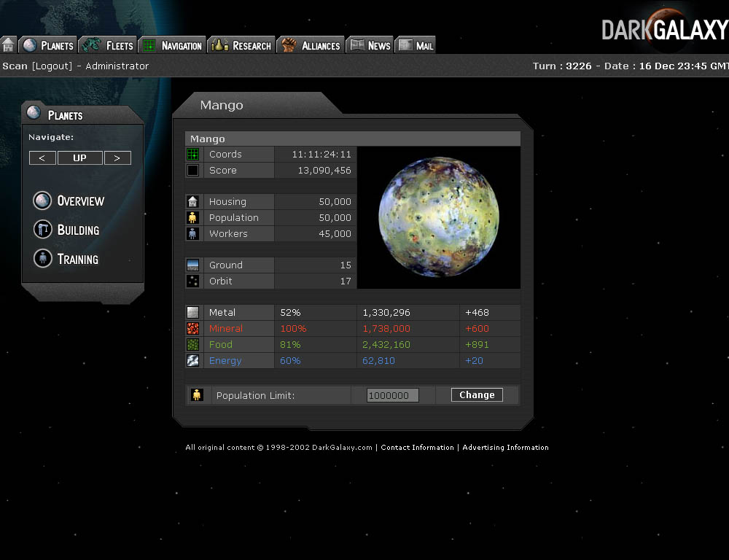The height and width of the screenshot is (560, 729).
Task: Click the Metal income +468
Action: (477, 313)
